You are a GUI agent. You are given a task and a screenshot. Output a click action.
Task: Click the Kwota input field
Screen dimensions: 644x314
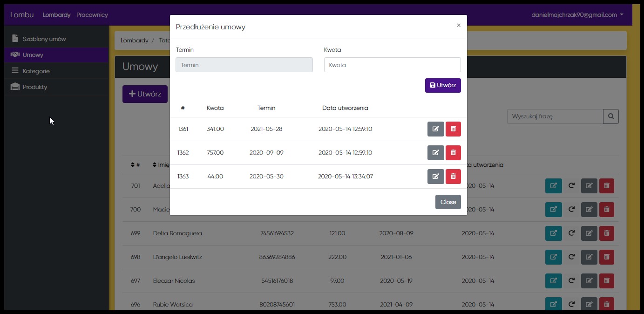click(x=393, y=65)
